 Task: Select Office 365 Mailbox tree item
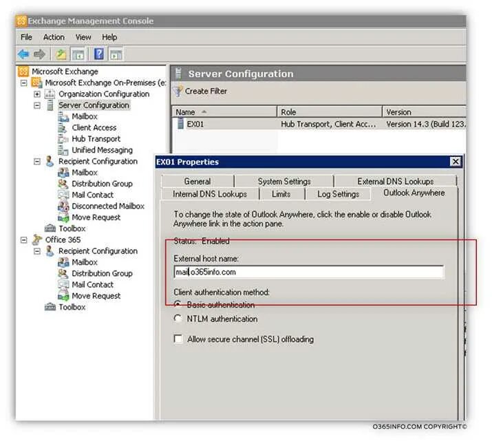coord(85,262)
